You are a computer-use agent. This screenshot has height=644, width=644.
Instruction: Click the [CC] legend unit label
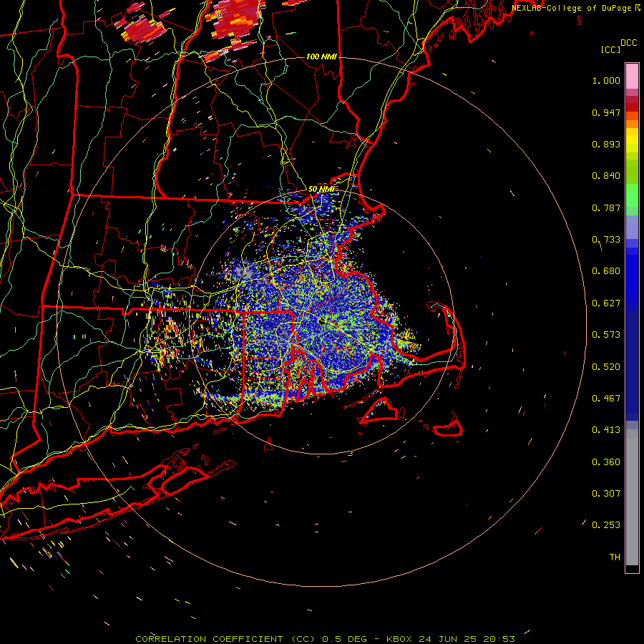(610, 49)
